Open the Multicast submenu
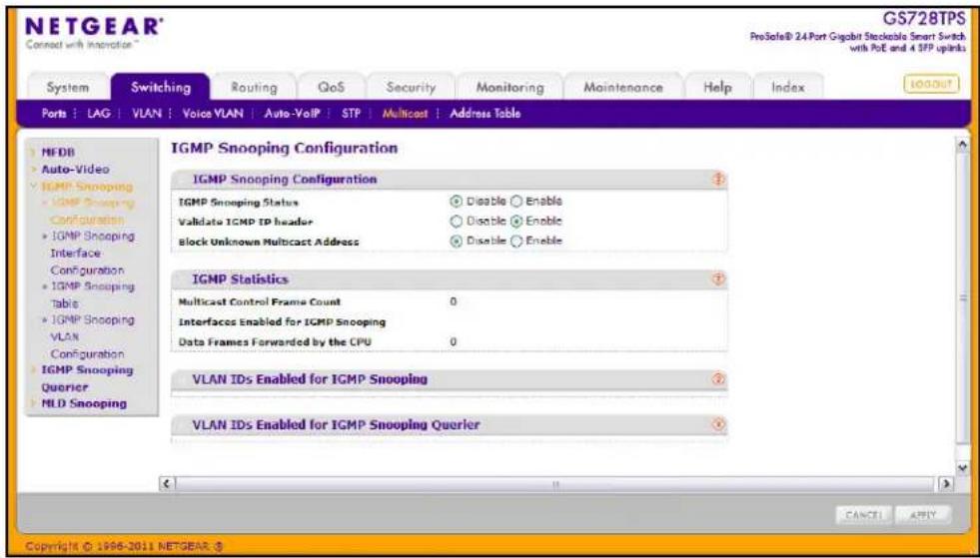 pyautogui.click(x=405, y=114)
